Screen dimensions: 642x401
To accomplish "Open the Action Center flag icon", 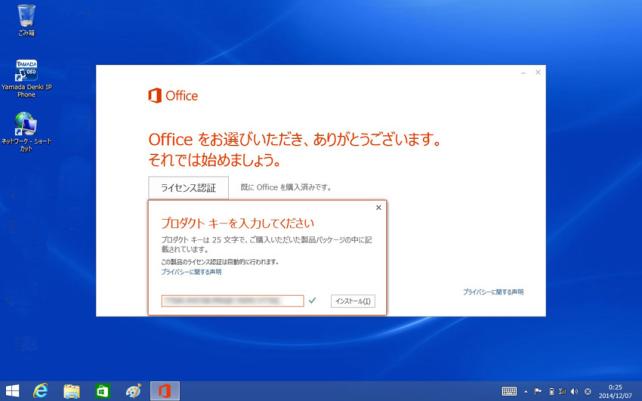I will [x=538, y=392].
